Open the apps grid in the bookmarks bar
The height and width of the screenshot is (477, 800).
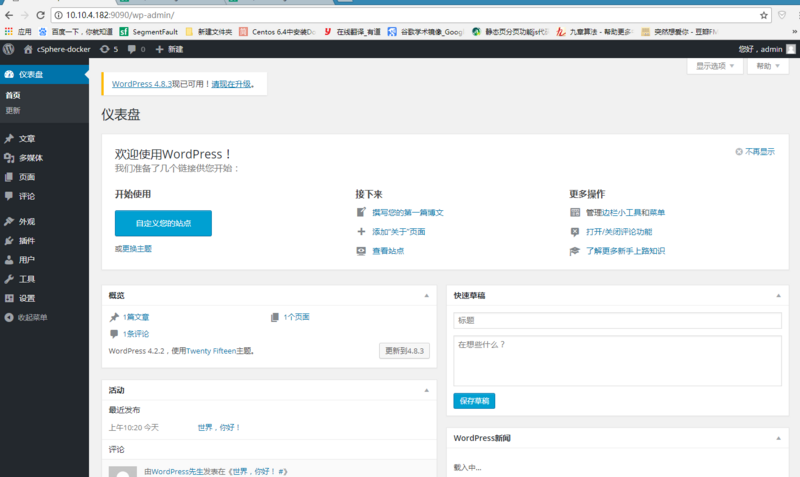(9, 32)
